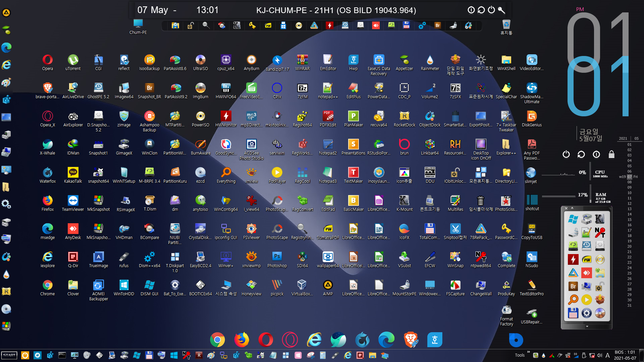The width and height of the screenshot is (644, 362).
Task: Click the Bridge Br icon in top toolbar
Action: [x=437, y=25]
